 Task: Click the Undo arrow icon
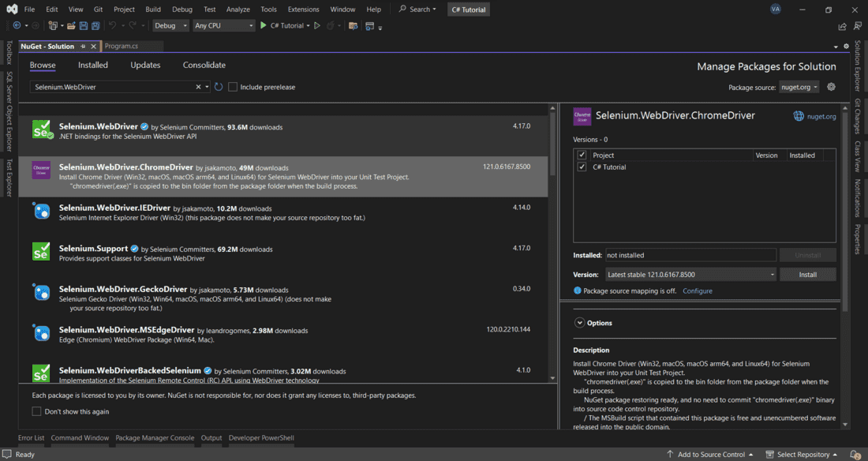point(112,25)
